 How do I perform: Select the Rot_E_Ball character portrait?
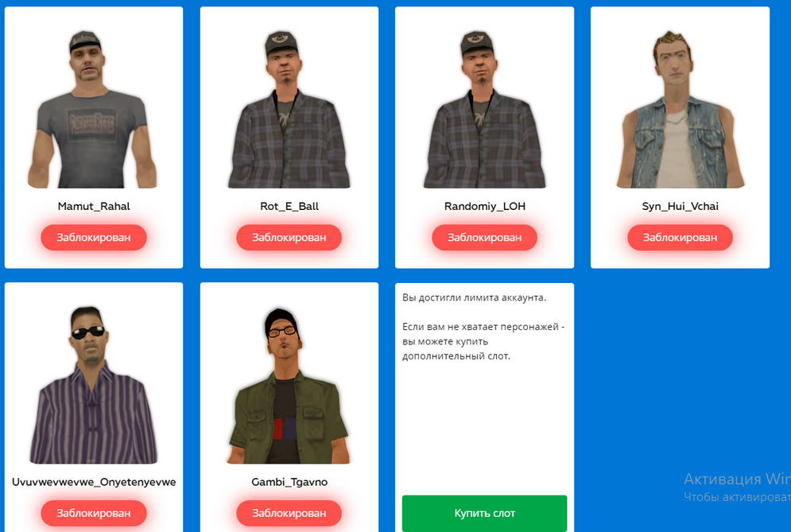point(289,109)
